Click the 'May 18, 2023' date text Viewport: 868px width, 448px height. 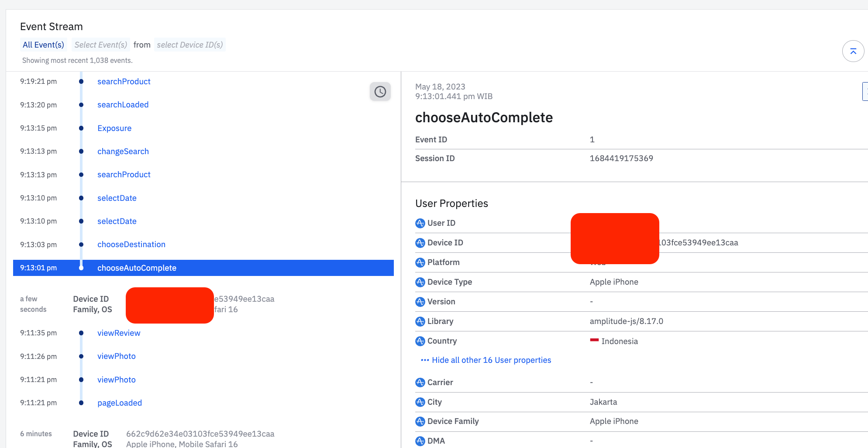(440, 86)
